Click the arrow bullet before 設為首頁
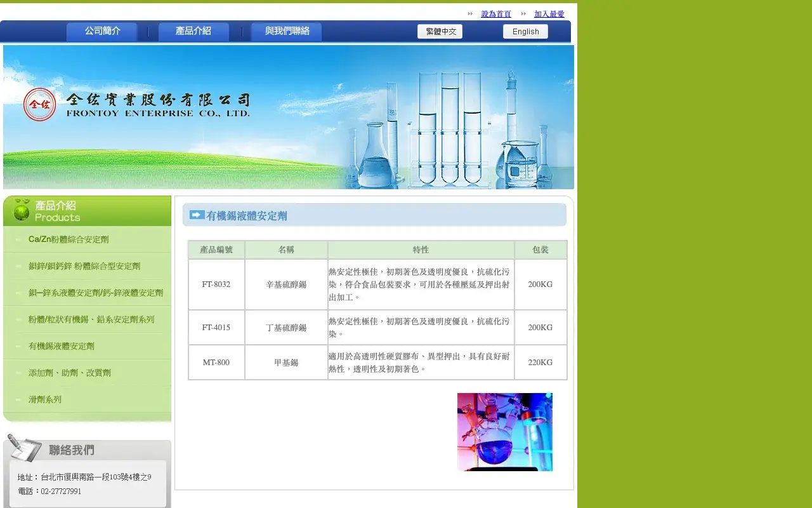This screenshot has width=812, height=508. pos(470,13)
